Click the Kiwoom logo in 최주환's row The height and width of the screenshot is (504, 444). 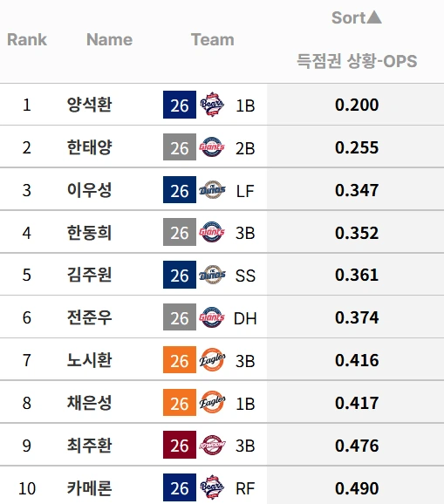tap(212, 446)
